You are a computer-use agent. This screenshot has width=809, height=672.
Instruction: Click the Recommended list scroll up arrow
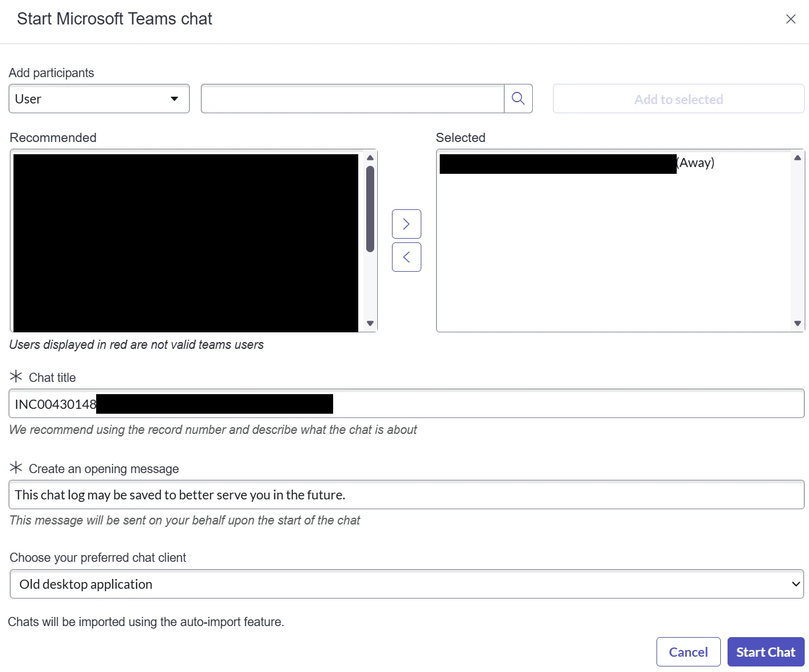click(370, 158)
